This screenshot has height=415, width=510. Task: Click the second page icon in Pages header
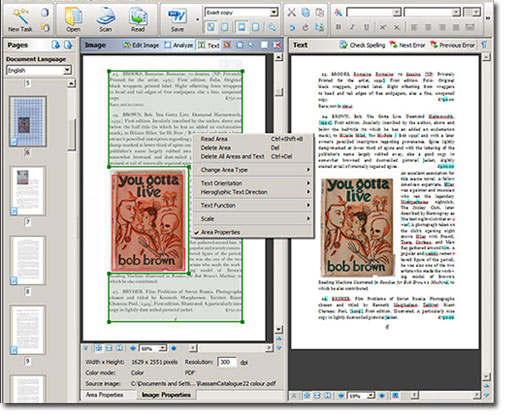point(68,45)
